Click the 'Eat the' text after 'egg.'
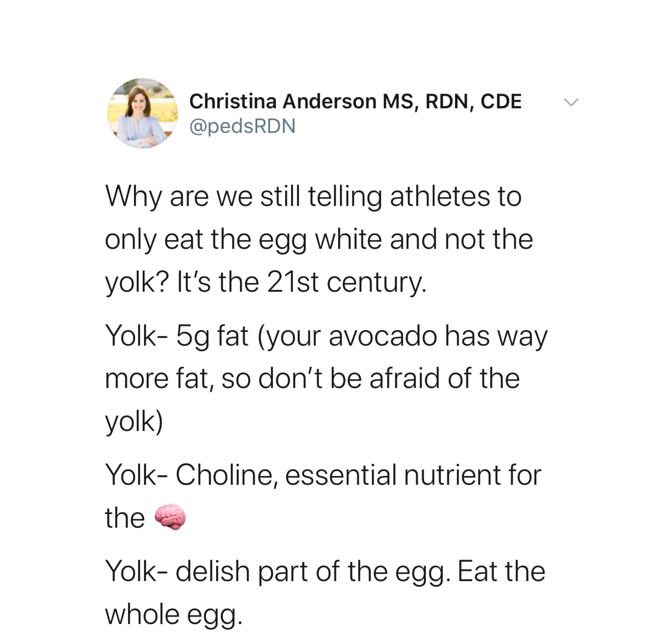The width and height of the screenshot is (669, 644). (501, 571)
